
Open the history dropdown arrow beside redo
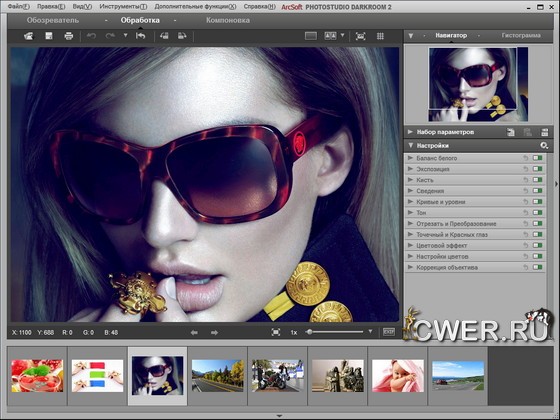[x=125, y=35]
